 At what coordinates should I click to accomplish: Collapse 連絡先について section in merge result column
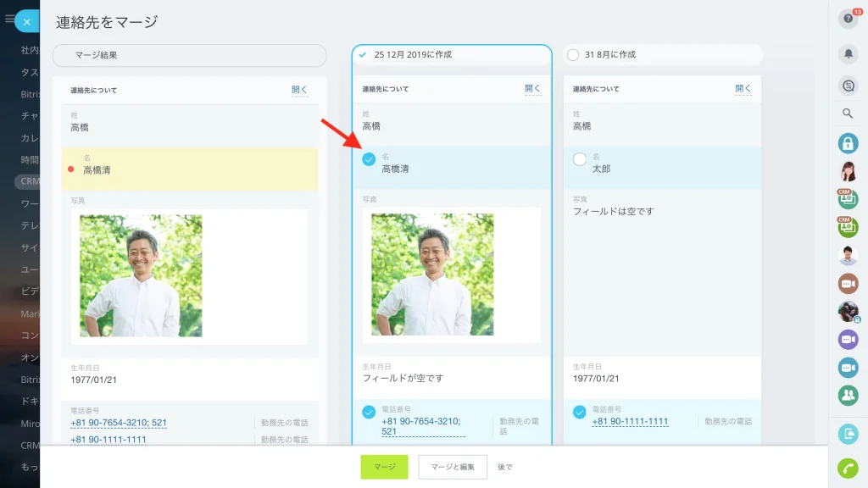299,90
